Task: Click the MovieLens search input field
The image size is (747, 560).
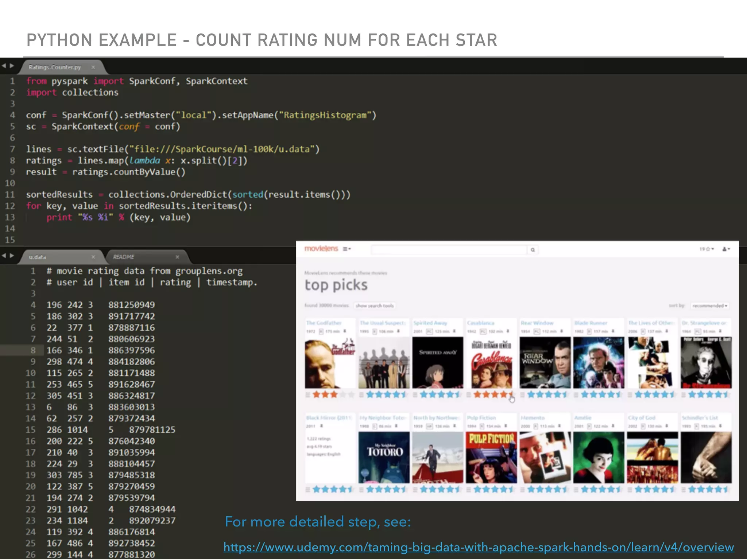Action: [449, 250]
